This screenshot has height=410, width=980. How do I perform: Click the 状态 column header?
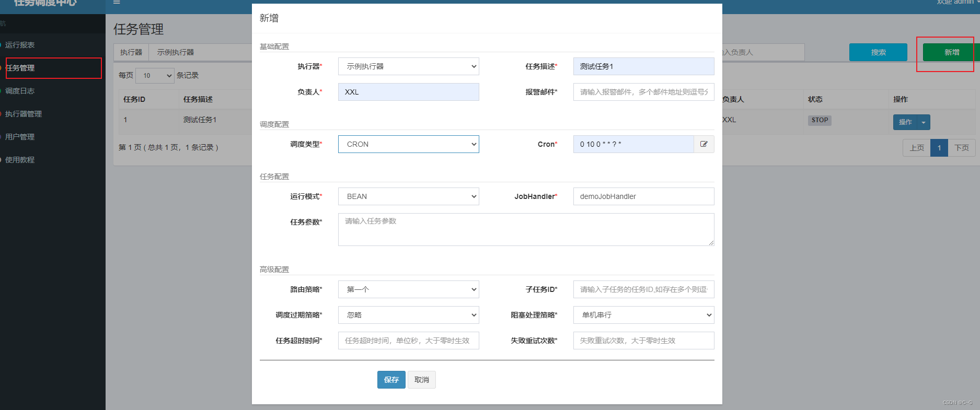tap(815, 99)
